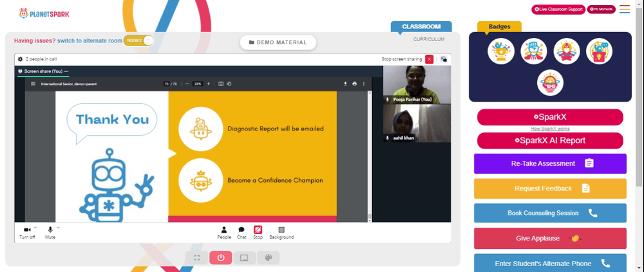Select the raised fist badge
The height and width of the screenshot is (272, 644).
pyautogui.click(x=533, y=51)
